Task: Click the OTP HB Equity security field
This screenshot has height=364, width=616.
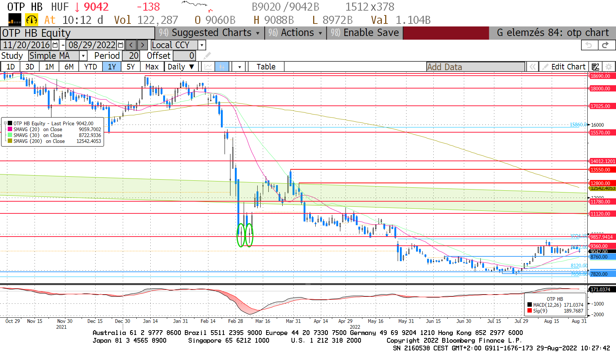Action: pos(77,33)
